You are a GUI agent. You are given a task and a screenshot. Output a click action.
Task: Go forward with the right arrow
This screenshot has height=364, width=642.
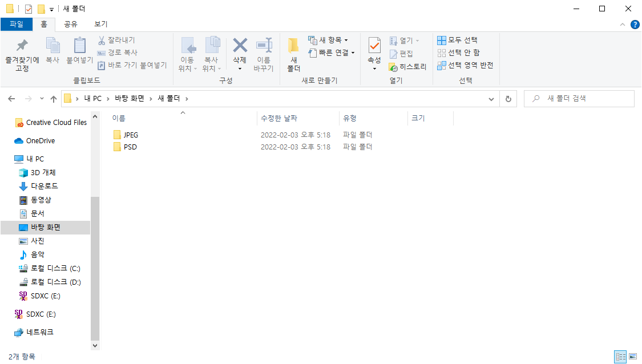(29, 99)
